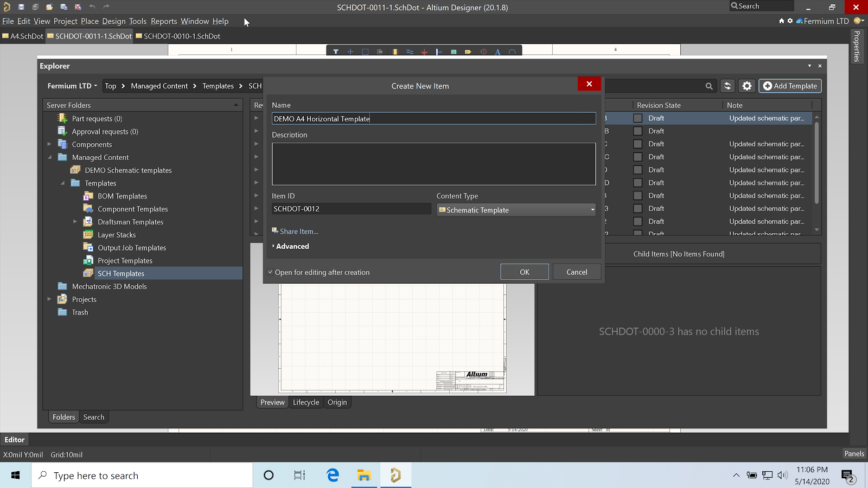Open File Explorer from taskbar

364,476
